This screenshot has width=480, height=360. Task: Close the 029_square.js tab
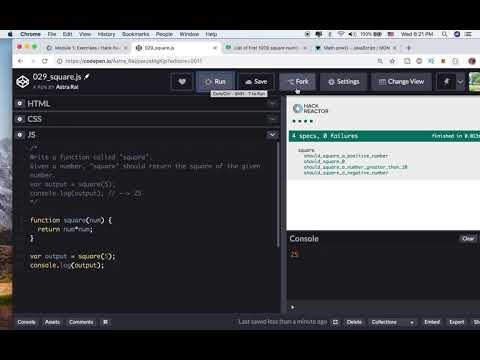pyautogui.click(x=215, y=48)
